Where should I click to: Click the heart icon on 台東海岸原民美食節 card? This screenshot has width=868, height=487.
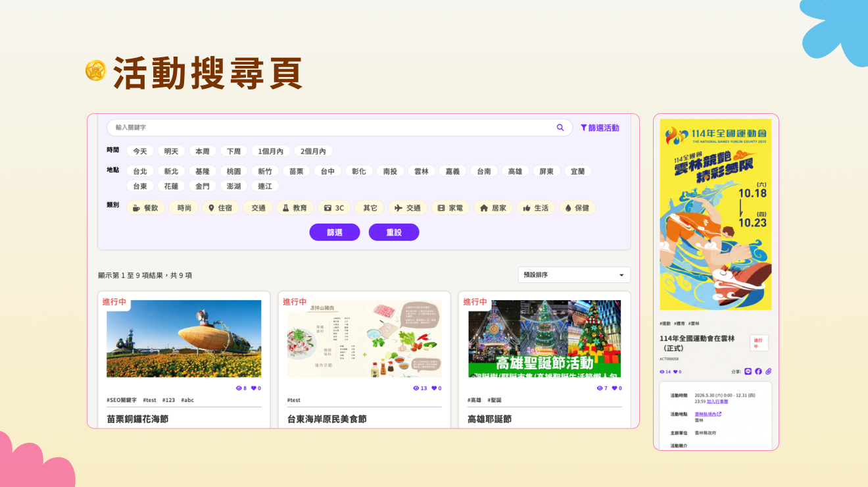click(434, 388)
